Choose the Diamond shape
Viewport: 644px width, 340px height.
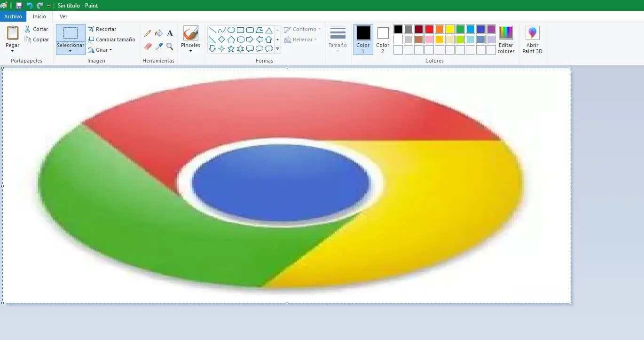(x=221, y=40)
